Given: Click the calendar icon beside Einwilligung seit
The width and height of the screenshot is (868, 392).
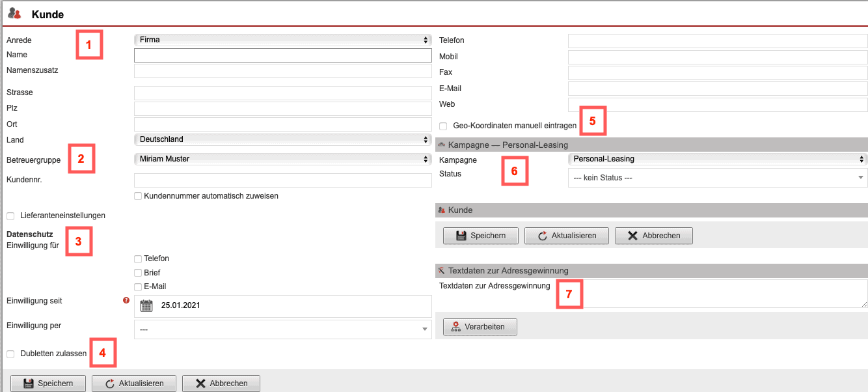Looking at the screenshot, I should (146, 305).
